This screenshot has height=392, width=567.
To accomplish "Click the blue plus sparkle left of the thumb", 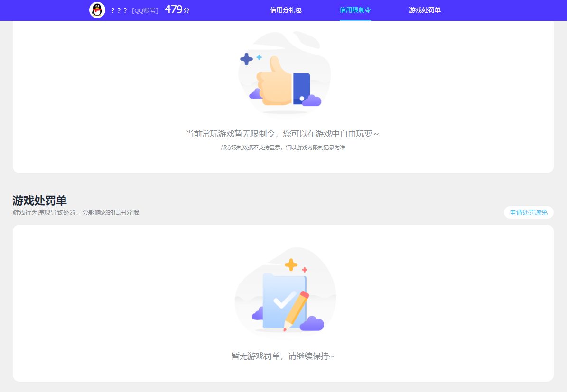I will [246, 58].
